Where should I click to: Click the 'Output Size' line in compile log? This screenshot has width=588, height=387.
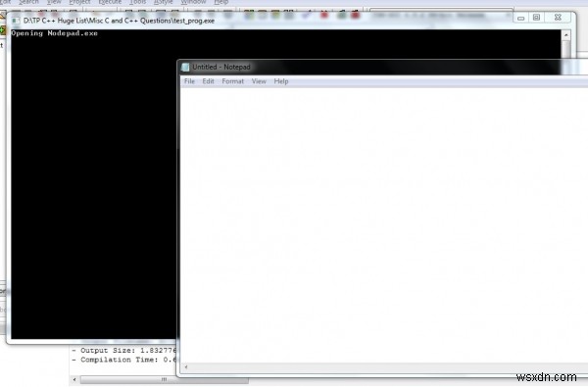[x=123, y=350]
